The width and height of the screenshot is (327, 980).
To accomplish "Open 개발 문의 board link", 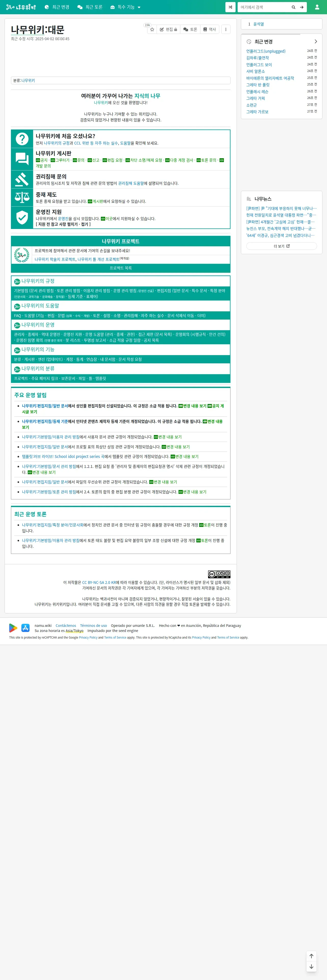I will pos(43,166).
